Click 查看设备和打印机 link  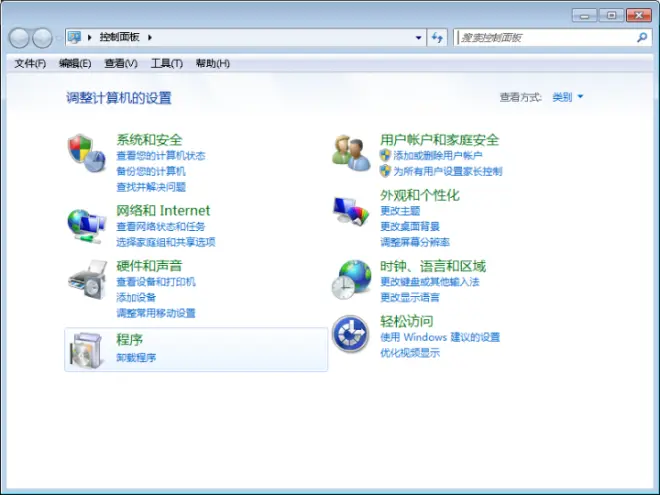point(156,282)
